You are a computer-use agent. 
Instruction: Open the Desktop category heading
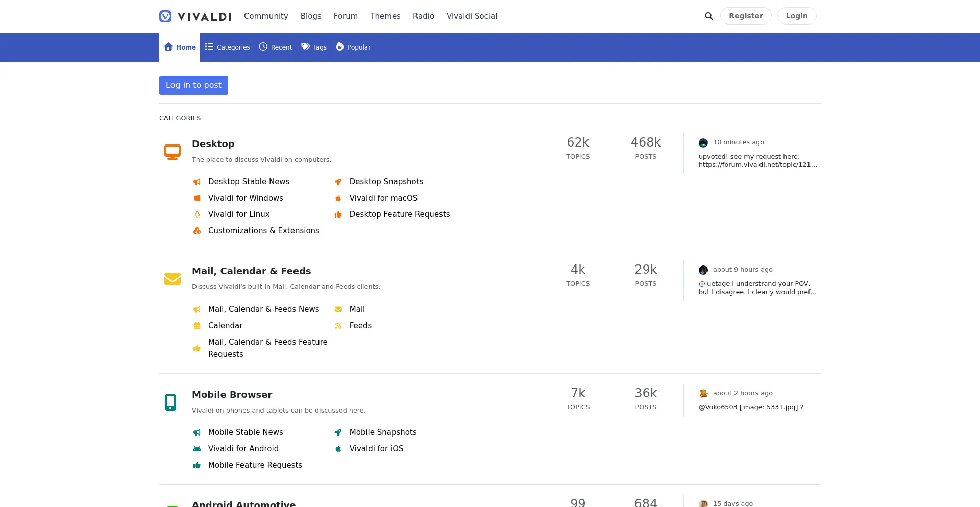[x=213, y=144]
